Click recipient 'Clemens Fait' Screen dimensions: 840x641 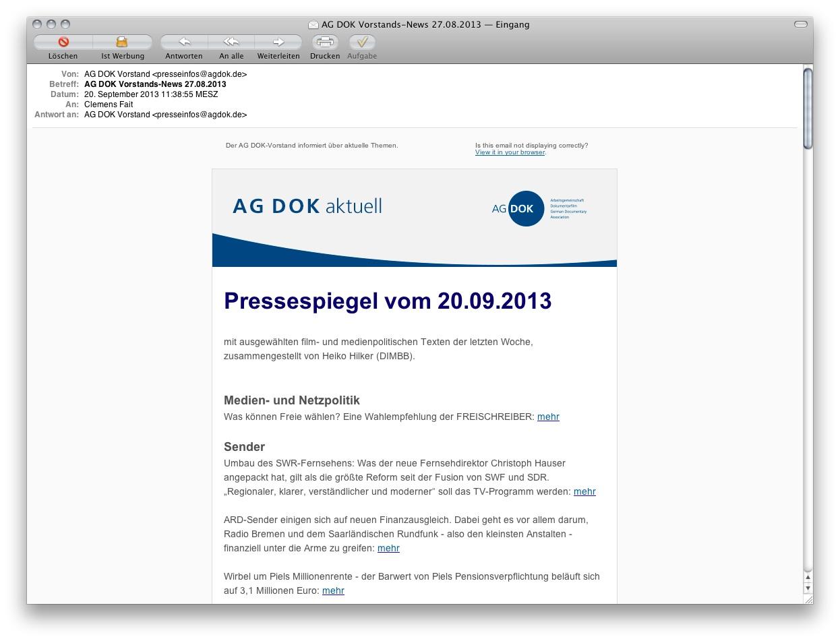click(x=109, y=104)
